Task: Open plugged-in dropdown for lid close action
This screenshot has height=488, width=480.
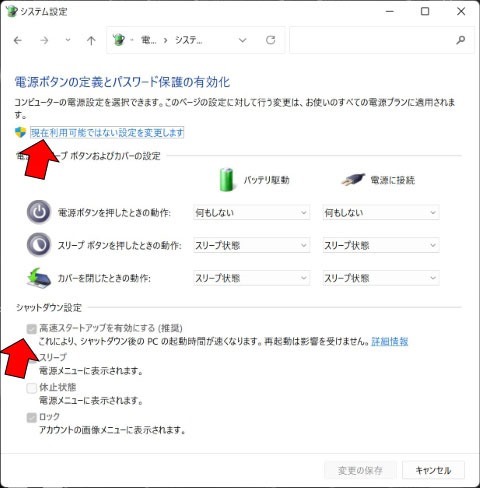Action: click(x=381, y=278)
